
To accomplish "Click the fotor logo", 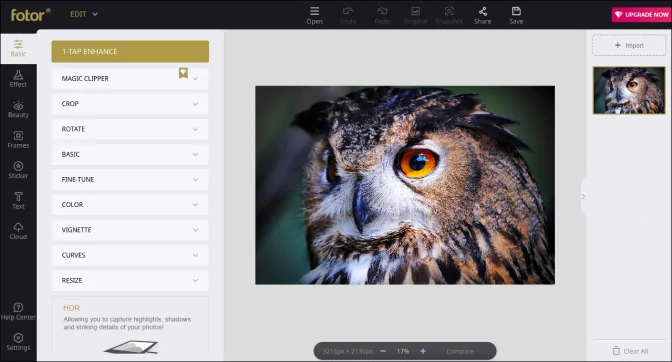I will (x=30, y=15).
